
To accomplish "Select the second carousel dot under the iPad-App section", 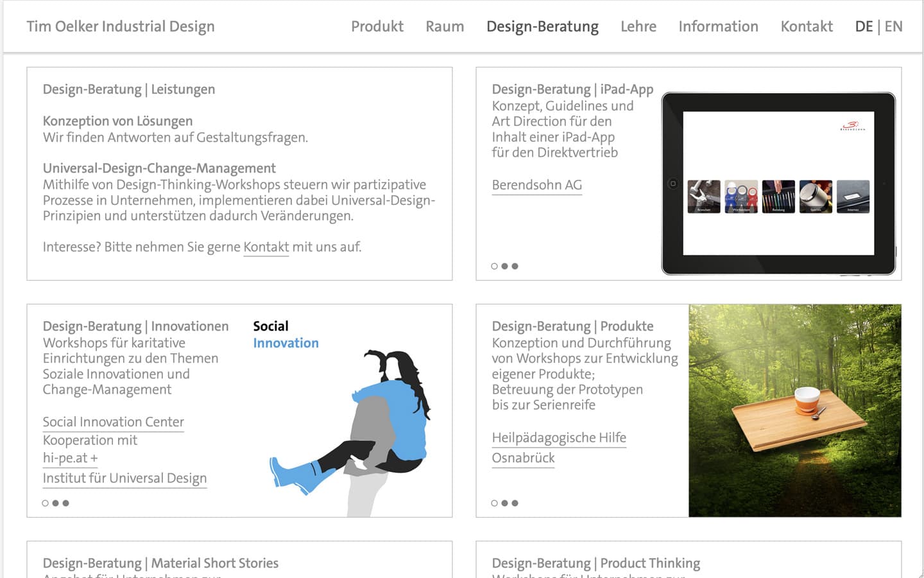I will (x=505, y=265).
